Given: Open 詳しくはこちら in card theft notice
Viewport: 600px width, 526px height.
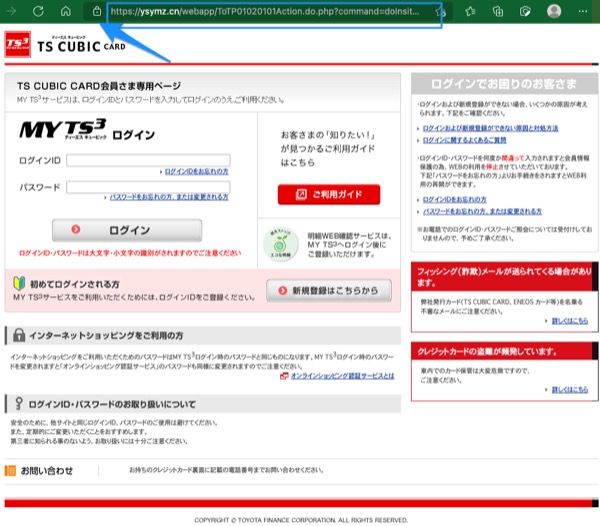Looking at the screenshot, I should [570, 389].
